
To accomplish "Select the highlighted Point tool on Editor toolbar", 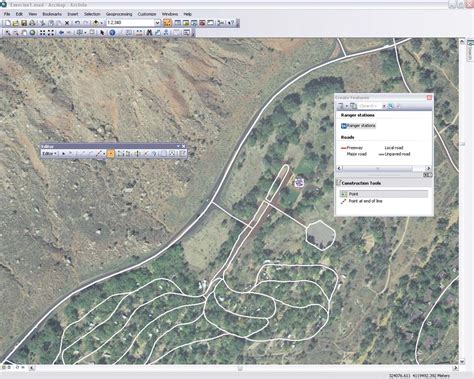I will (x=111, y=154).
